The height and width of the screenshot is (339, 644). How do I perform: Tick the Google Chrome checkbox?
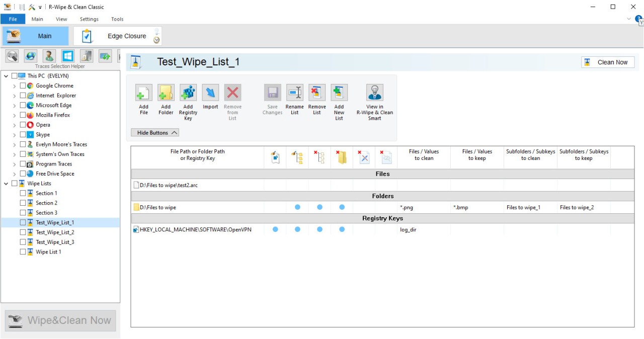pyautogui.click(x=23, y=86)
